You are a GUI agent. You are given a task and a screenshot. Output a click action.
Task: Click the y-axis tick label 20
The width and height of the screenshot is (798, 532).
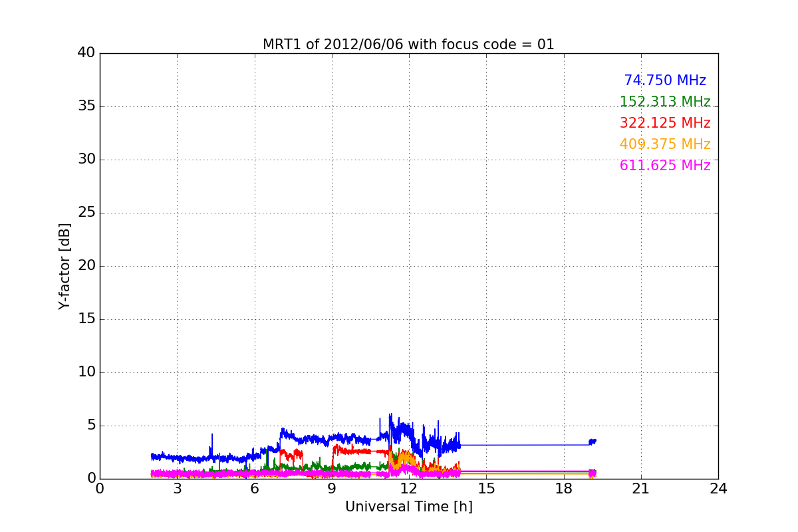coord(86,266)
